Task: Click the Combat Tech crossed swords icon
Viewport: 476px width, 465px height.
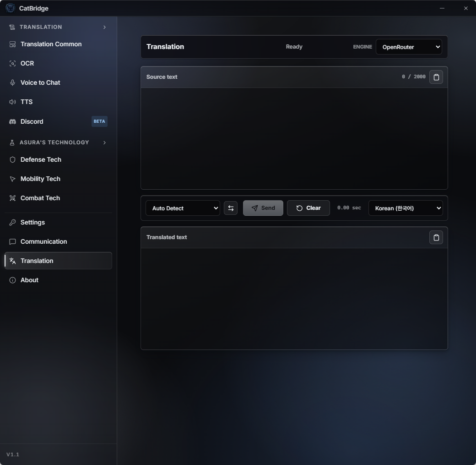Action: pyautogui.click(x=12, y=198)
